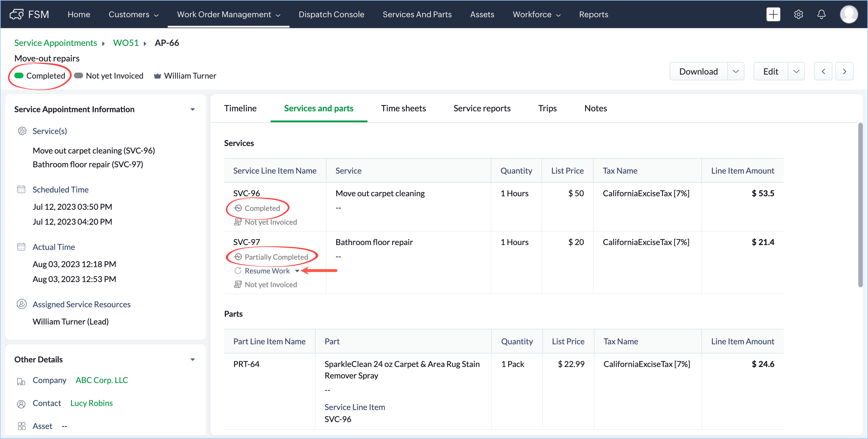Screen dimensions: 868x439
Task: Click the Resume Work link
Action: coord(267,271)
